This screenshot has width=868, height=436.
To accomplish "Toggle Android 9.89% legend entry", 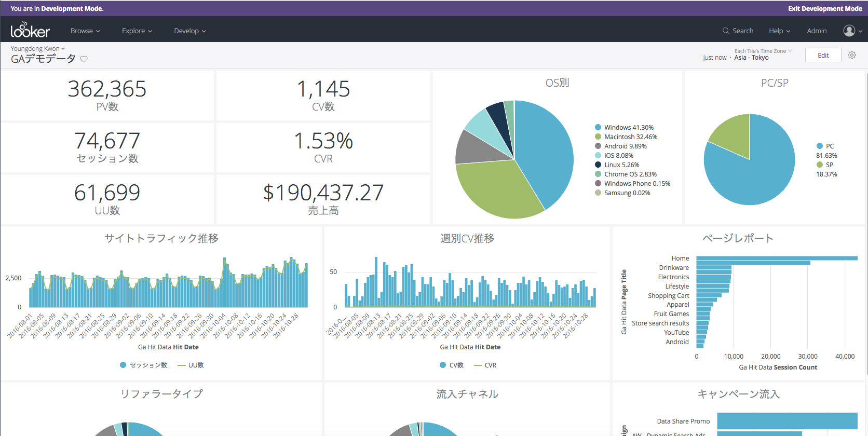I will click(621, 146).
